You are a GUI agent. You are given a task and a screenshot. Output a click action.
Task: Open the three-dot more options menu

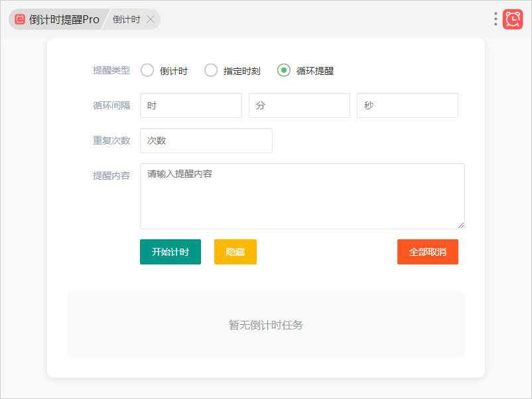pyautogui.click(x=496, y=19)
